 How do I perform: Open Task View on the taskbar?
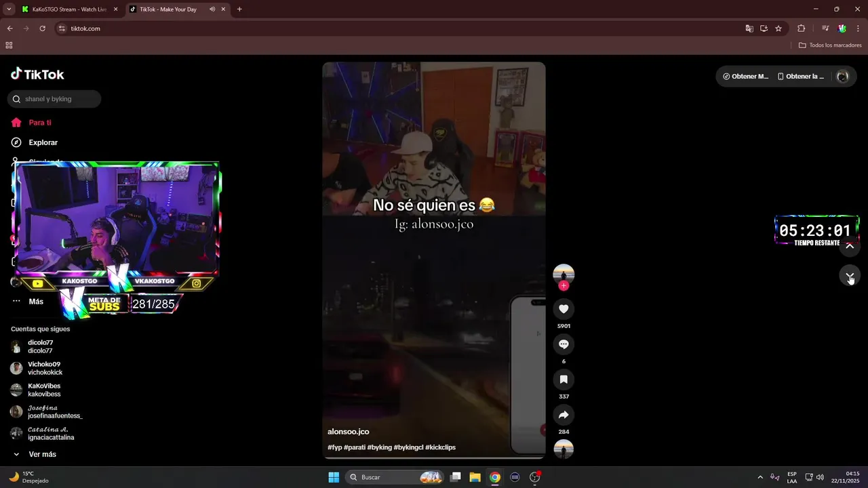point(456,477)
